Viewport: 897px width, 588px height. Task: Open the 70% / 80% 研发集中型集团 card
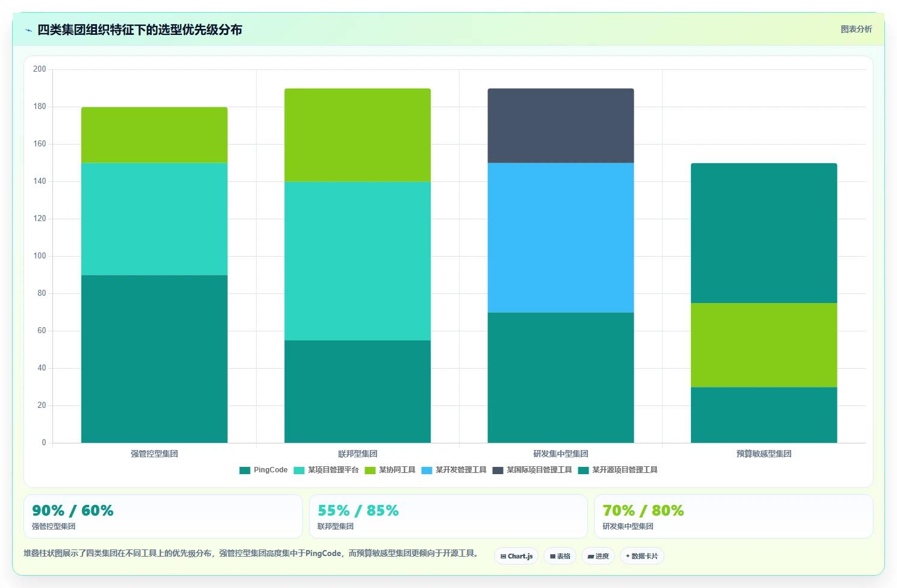[733, 516]
